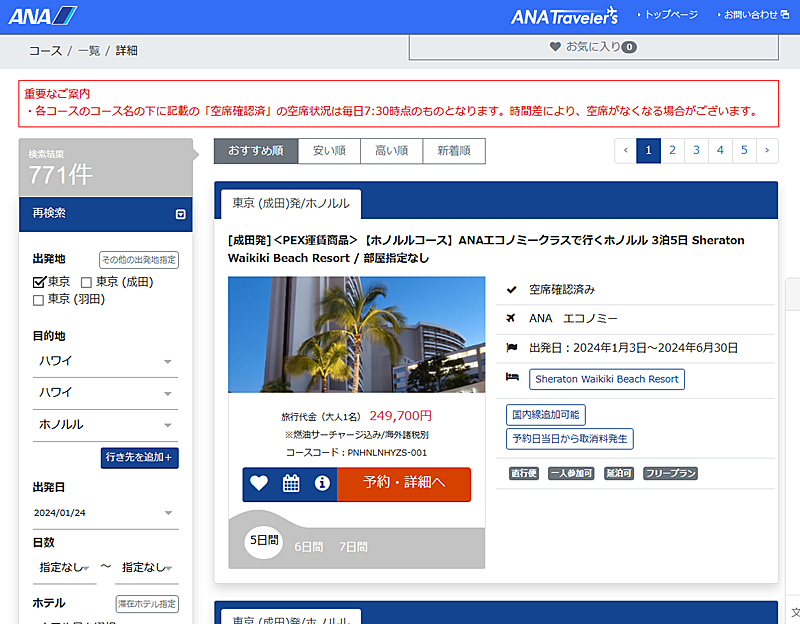Screen dimensions: 800x624
Task: Sort results by 高い順
Action: (391, 151)
